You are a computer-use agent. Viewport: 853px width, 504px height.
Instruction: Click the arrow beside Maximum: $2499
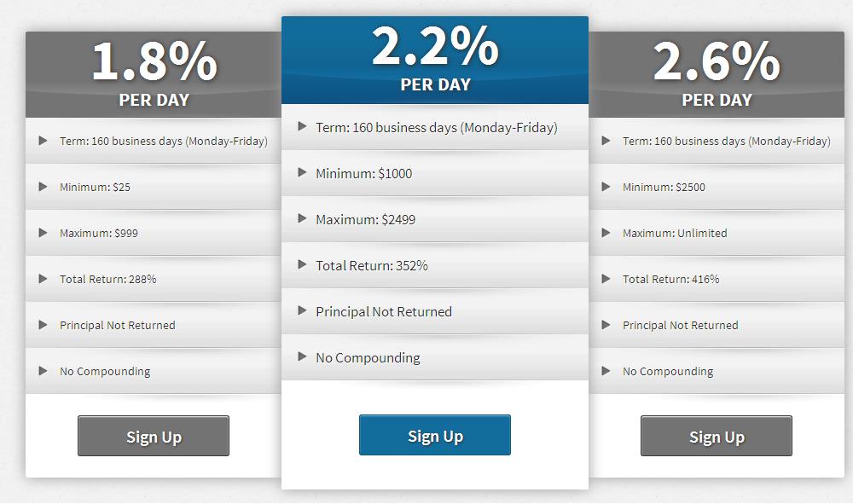point(302,218)
